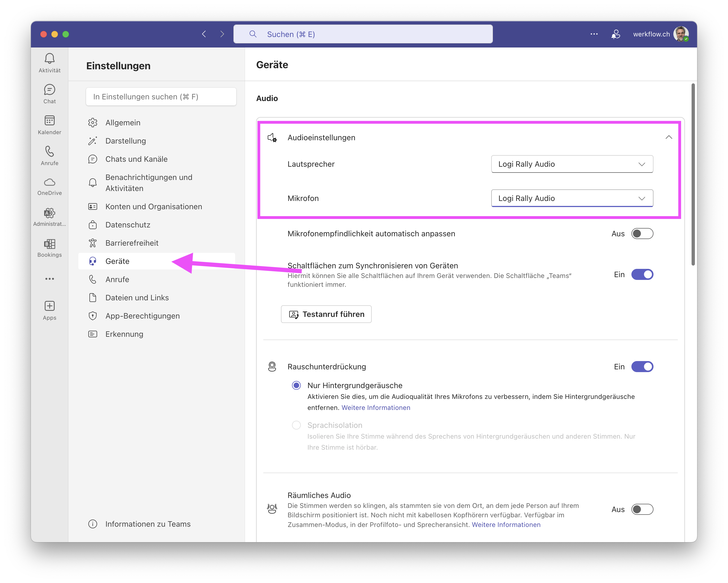Turn off the Rauschunterdrückung toggle
The width and height of the screenshot is (728, 583).
tap(642, 367)
